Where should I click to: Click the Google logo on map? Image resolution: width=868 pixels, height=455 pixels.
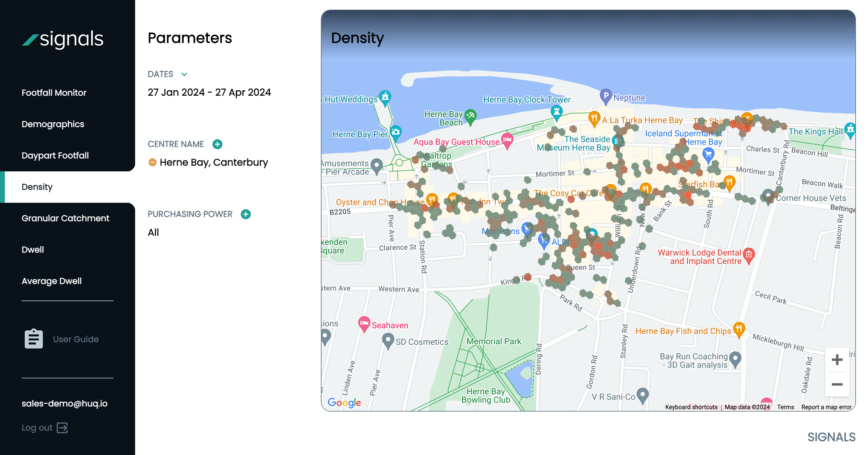[344, 402]
